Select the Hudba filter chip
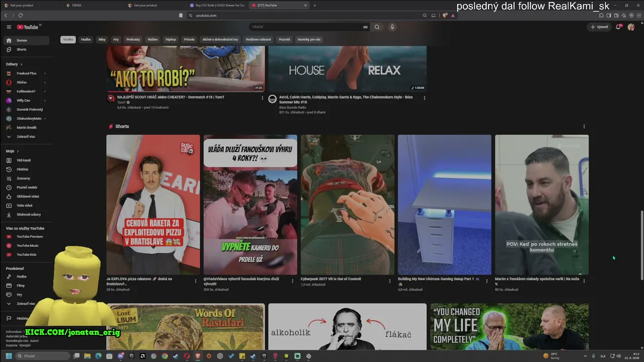Screen dimensions: 644x362 click(x=86, y=39)
